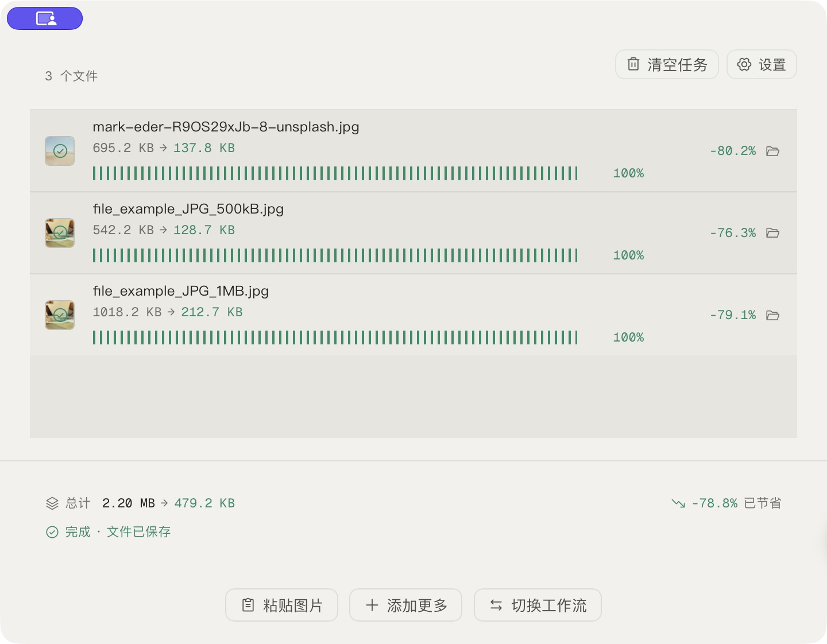Open 设置 settings
The width and height of the screenshot is (827, 644).
(x=762, y=64)
